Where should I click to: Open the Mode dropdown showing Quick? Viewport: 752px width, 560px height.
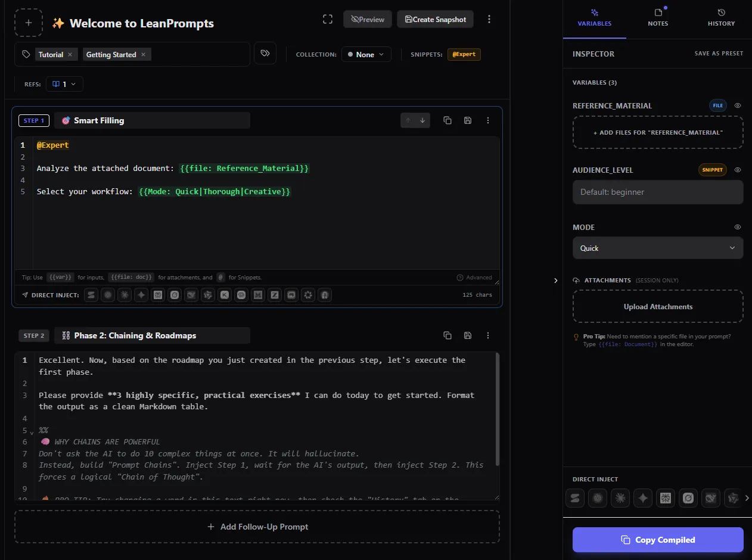[658, 248]
